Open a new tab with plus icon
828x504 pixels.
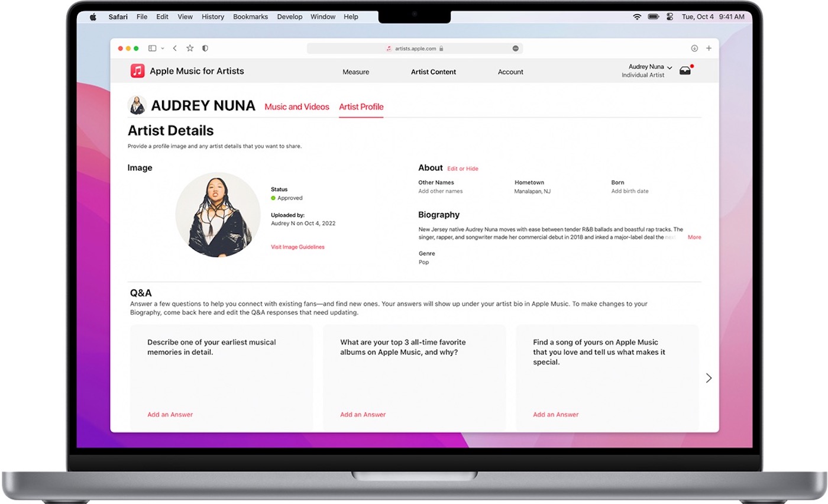pos(709,49)
